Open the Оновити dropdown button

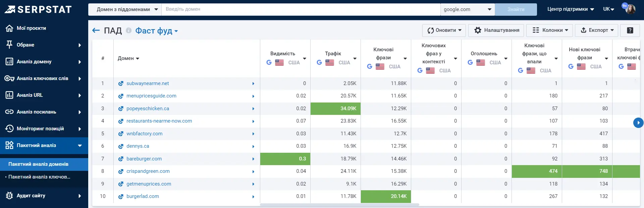point(444,30)
